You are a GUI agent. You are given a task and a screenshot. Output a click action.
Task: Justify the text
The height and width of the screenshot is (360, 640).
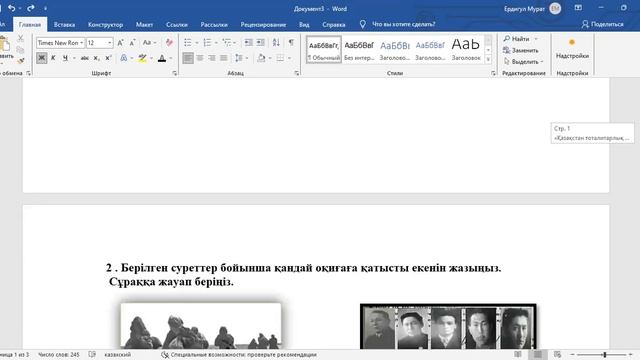point(224,58)
